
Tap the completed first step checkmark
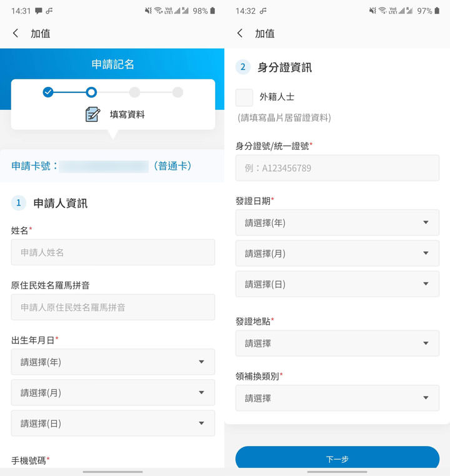pyautogui.click(x=48, y=92)
